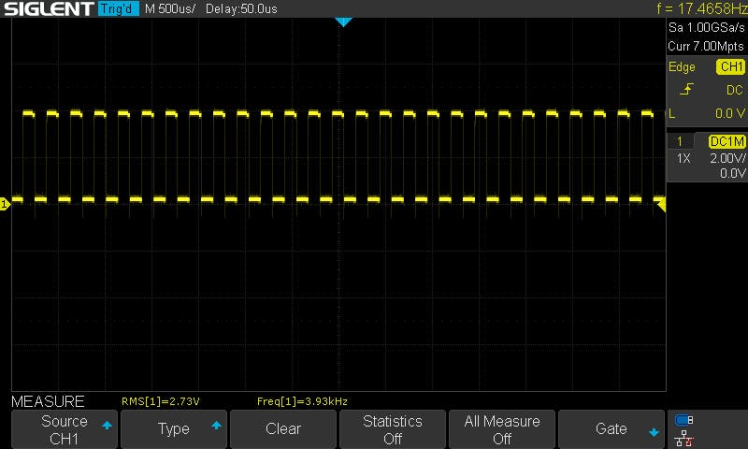Select the CH1 trigger source badge

[730, 67]
